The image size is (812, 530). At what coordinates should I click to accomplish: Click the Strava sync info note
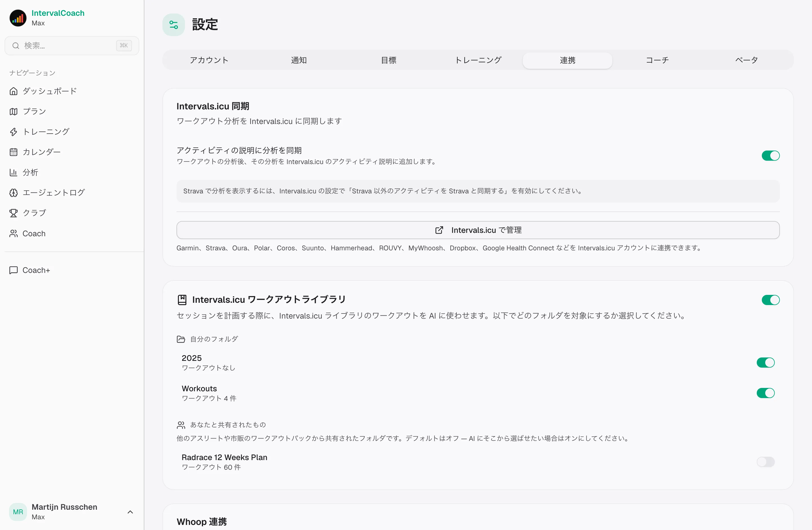coord(478,191)
